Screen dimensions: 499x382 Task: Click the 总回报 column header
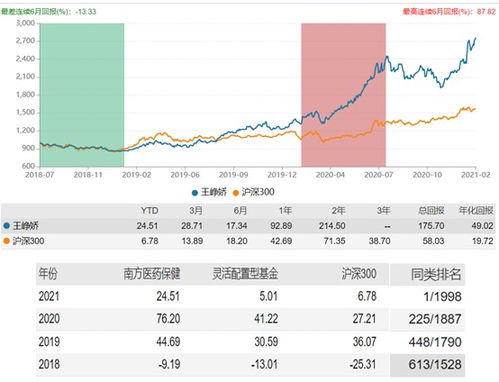[431, 211]
